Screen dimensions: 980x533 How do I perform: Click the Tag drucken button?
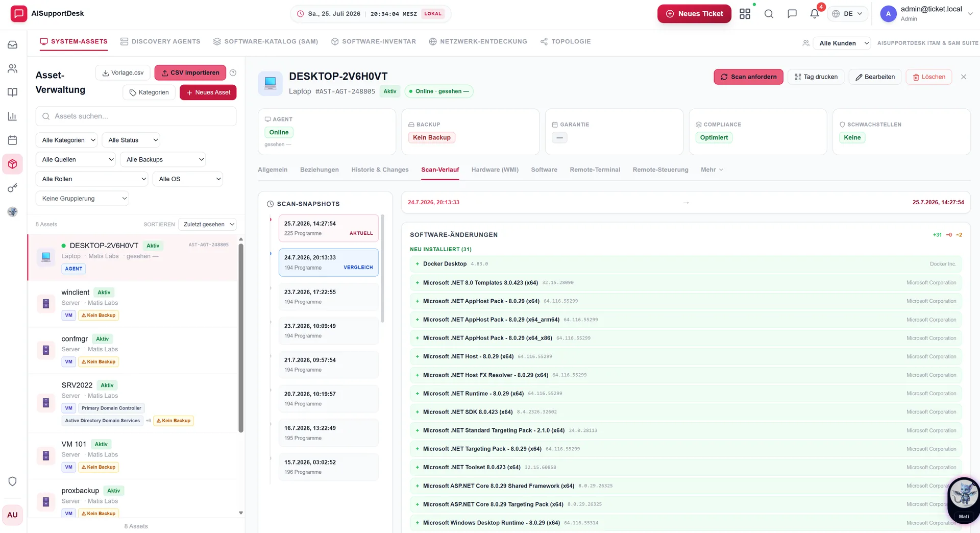pos(816,77)
